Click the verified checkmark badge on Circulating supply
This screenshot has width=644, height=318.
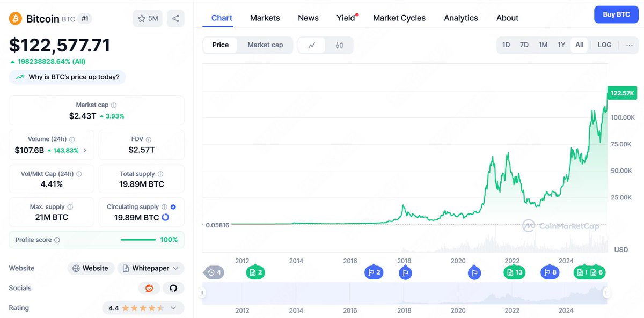click(173, 207)
